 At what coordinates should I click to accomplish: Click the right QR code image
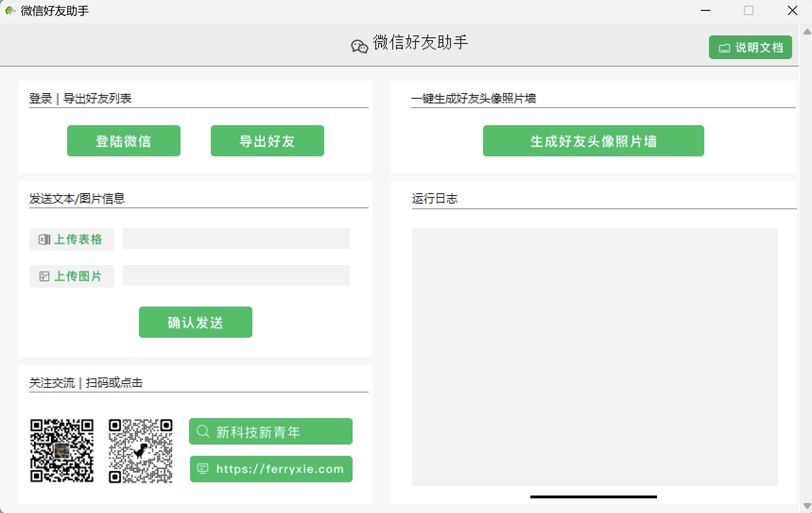coord(140,451)
